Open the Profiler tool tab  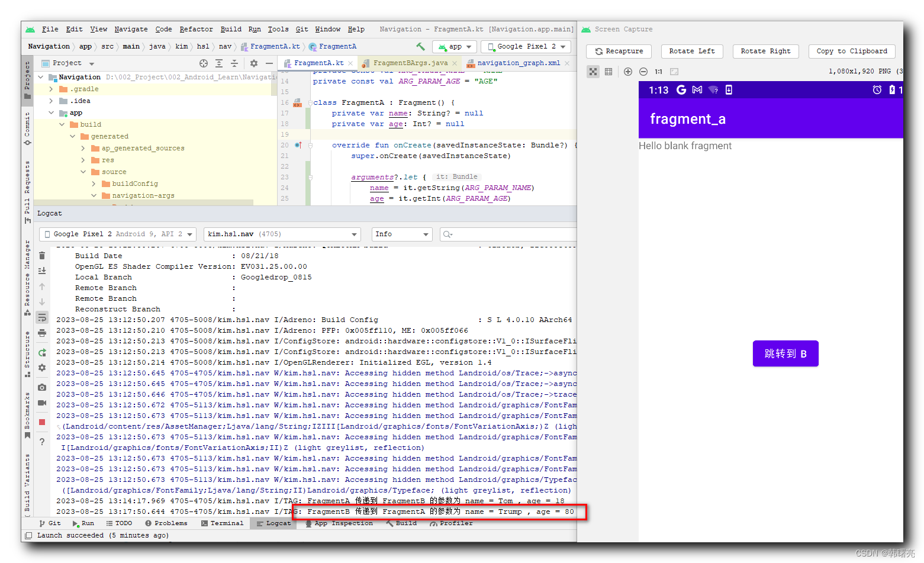tap(452, 523)
